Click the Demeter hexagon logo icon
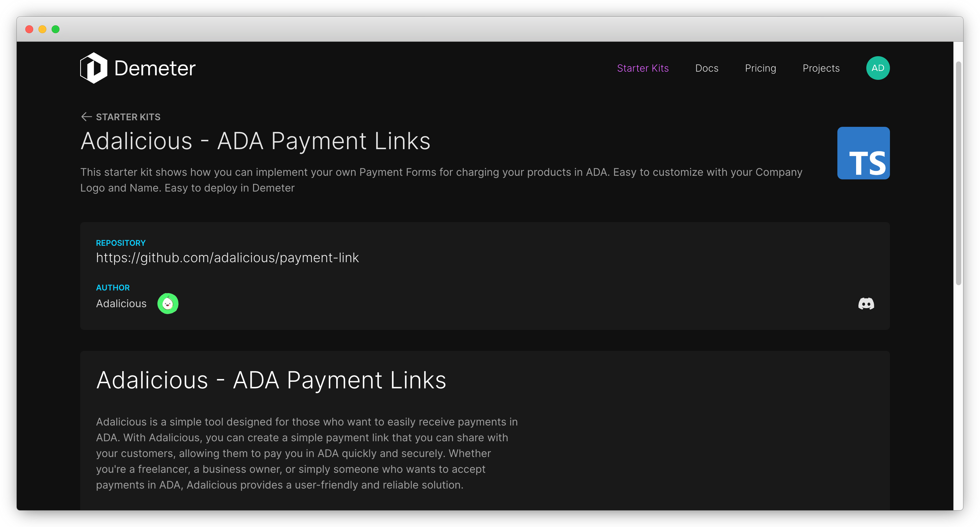Image resolution: width=980 pixels, height=527 pixels. 94,68
